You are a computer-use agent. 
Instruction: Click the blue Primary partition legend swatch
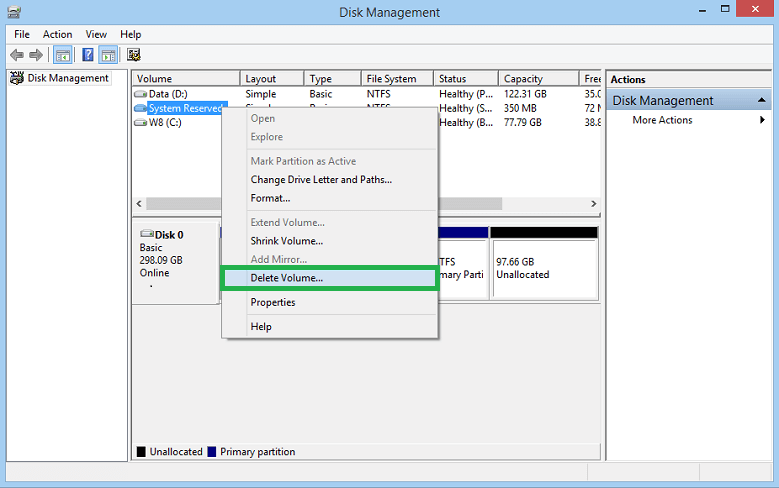pyautogui.click(x=212, y=452)
